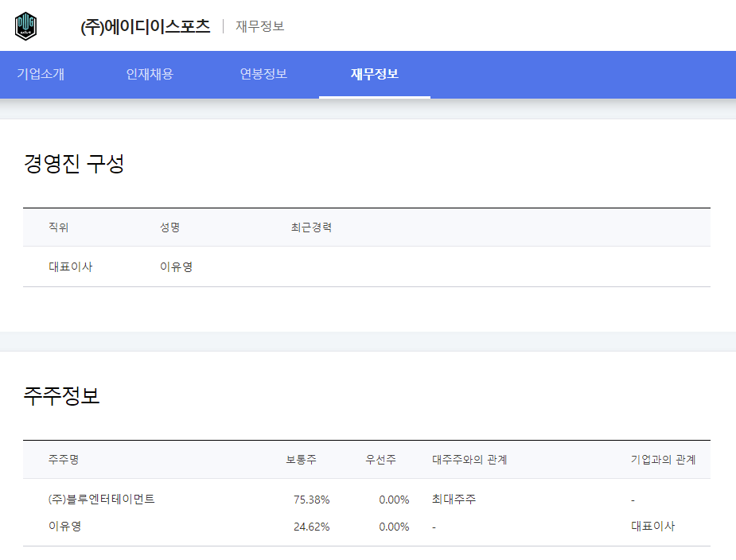Click the 우선주 column header
The height and width of the screenshot is (560, 736).
[x=380, y=460]
